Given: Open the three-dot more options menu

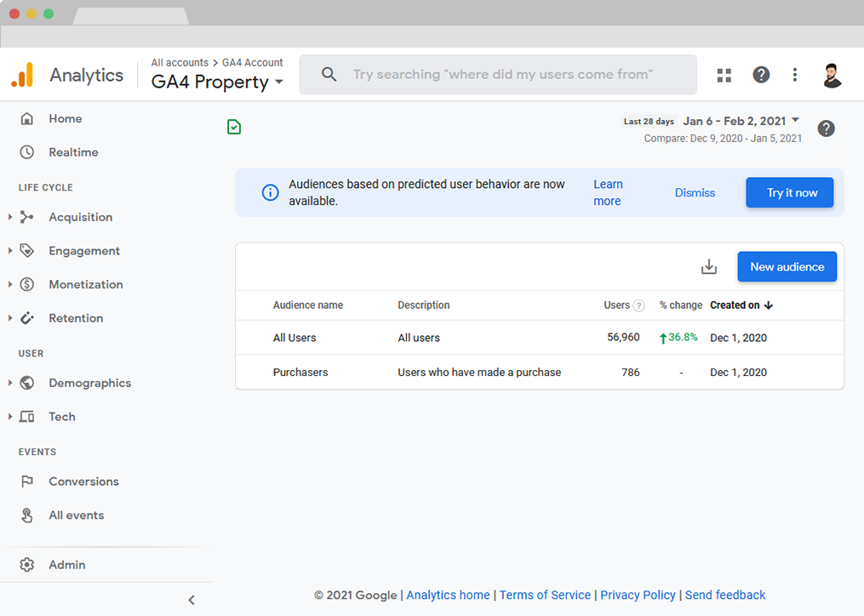Looking at the screenshot, I should tap(795, 75).
